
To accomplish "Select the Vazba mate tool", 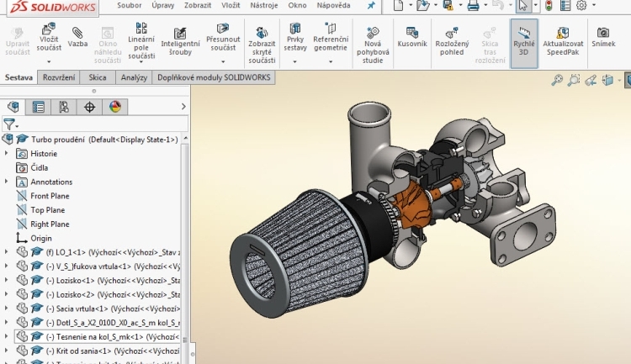I will (77, 37).
